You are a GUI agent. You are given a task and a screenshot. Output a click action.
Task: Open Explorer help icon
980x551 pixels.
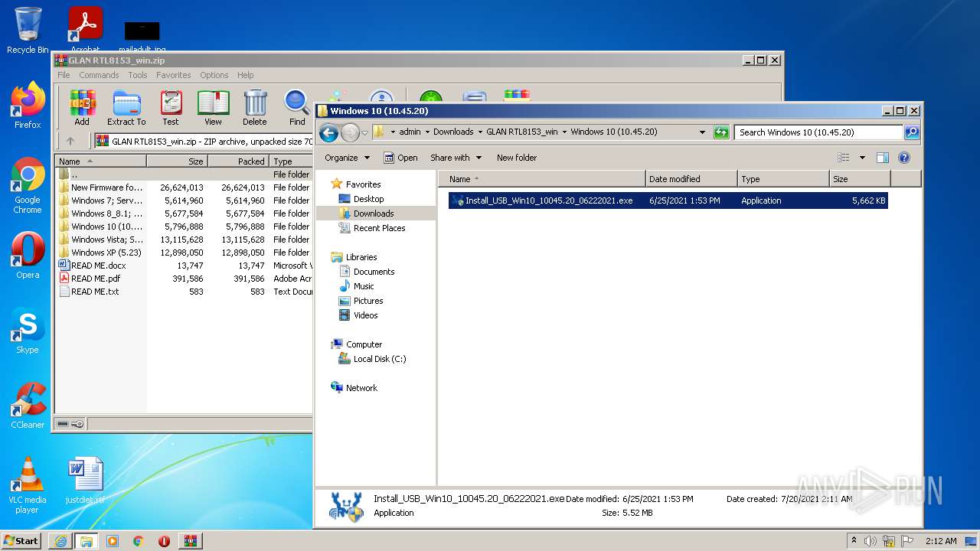coord(904,158)
